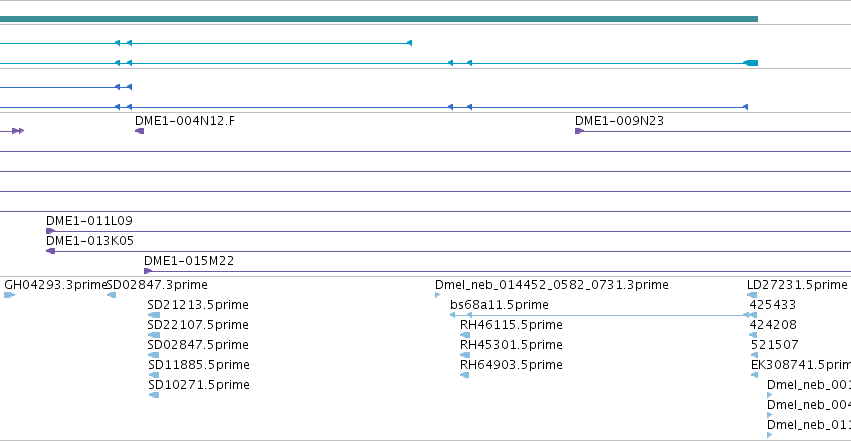The height and width of the screenshot is (441, 851).
Task: Select bs68a11.5prime EST label
Action: [499, 305]
